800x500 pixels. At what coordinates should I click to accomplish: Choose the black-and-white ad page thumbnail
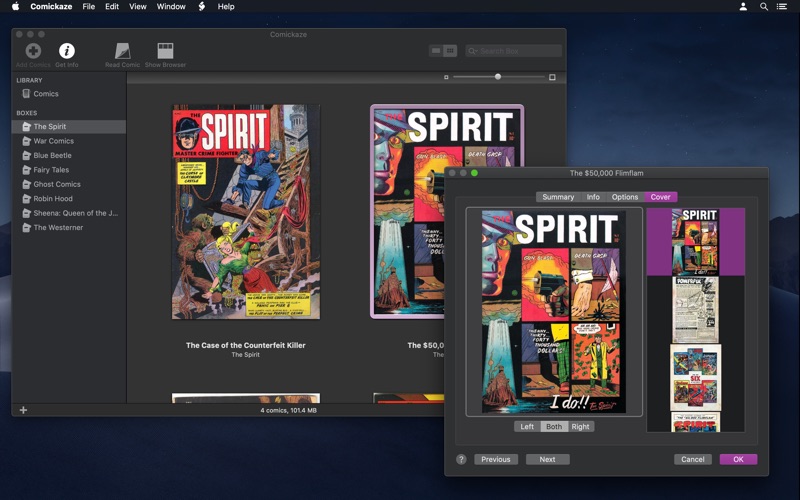click(695, 310)
